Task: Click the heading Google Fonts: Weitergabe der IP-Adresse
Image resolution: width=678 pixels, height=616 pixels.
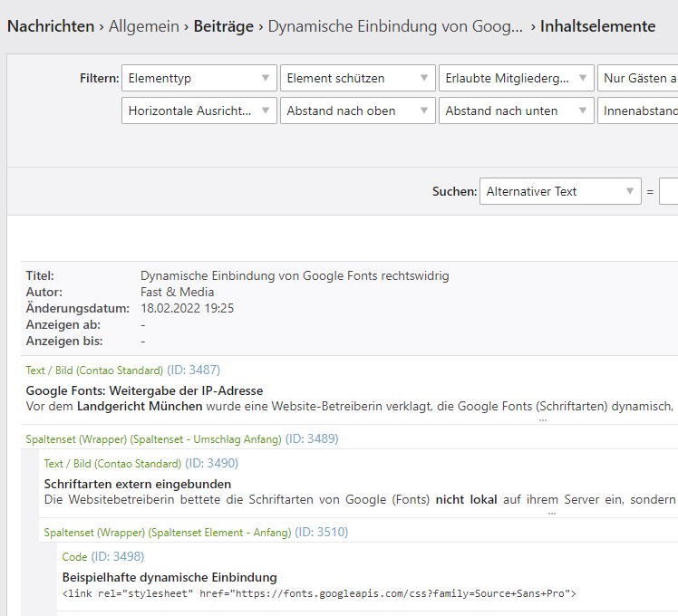Action: point(144,390)
